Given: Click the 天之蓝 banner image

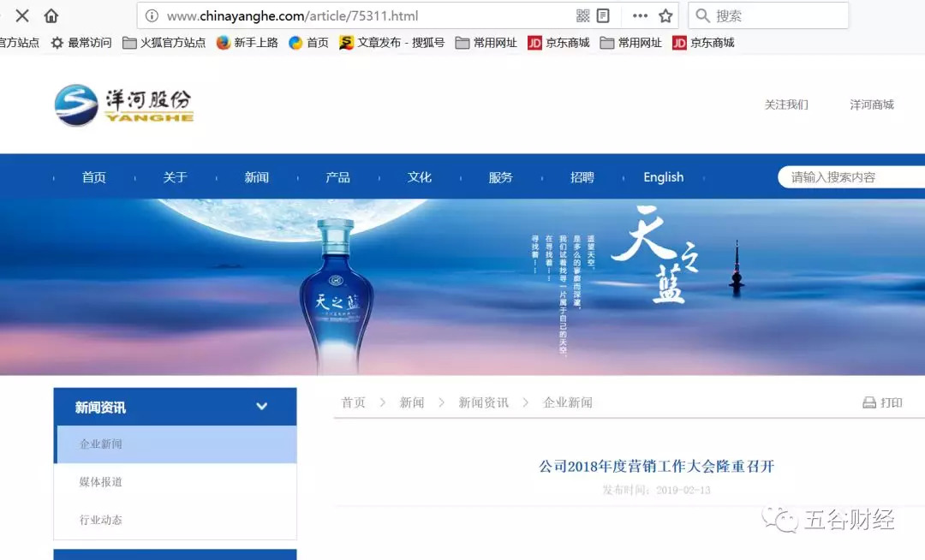Looking at the screenshot, I should click(462, 287).
